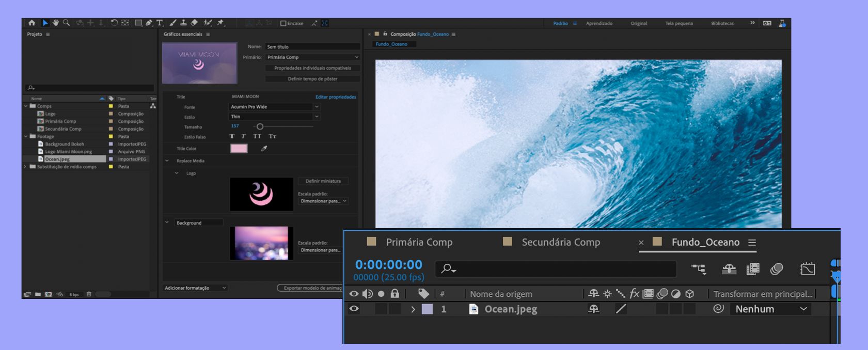This screenshot has width=868, height=350.
Task: Open the composition mini-flowchart icon in timeline
Action: coord(698,268)
